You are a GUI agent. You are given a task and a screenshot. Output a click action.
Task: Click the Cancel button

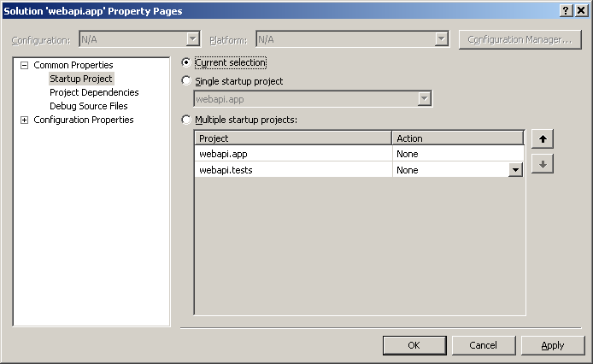tap(484, 345)
